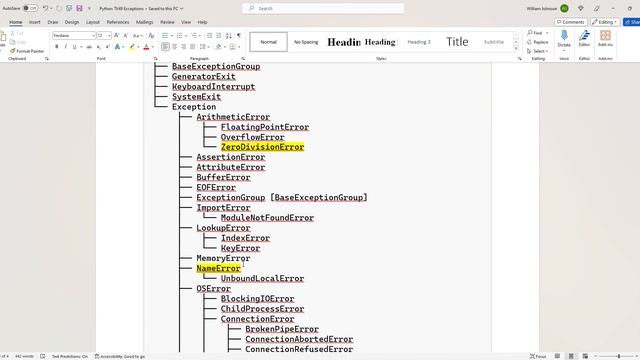
Task: Open the document title save-location dropdown
Action: tap(182, 8)
